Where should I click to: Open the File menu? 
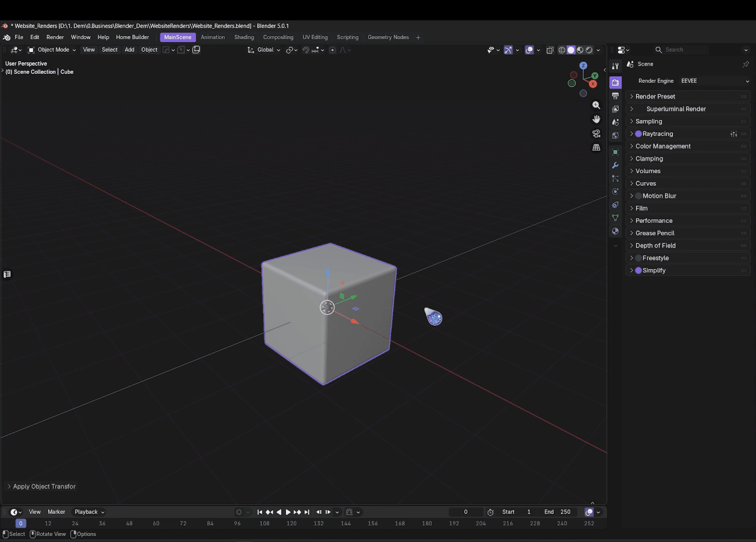[x=19, y=37]
